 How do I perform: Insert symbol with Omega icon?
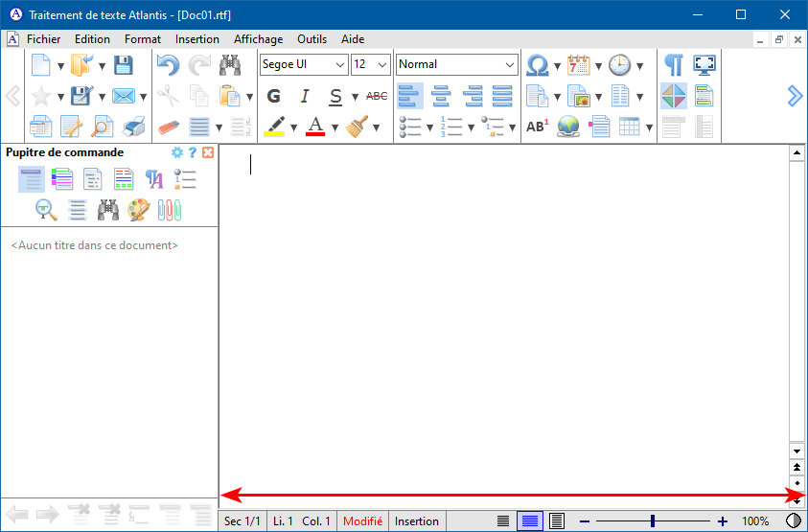(538, 65)
